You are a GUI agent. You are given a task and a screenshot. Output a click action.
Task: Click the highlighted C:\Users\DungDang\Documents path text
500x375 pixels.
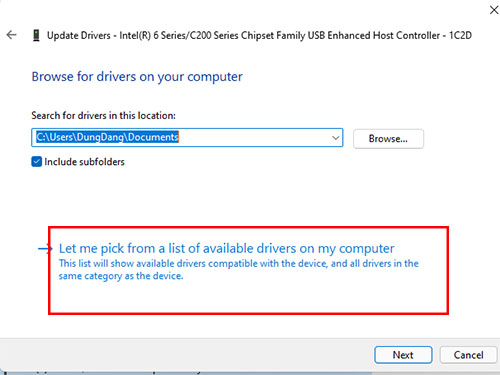click(107, 137)
